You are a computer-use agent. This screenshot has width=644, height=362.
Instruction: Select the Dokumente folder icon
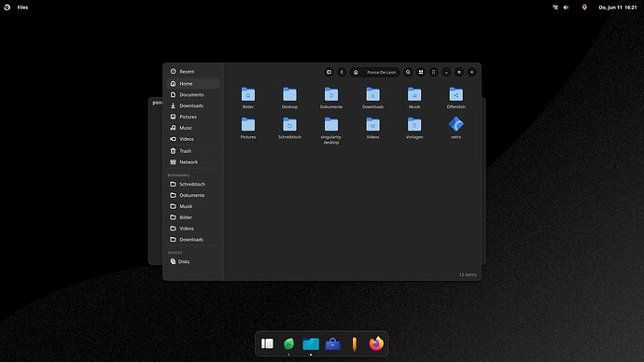click(331, 94)
